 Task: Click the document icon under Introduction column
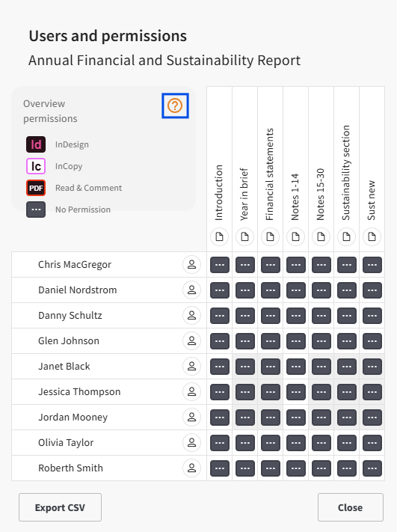coord(219,236)
